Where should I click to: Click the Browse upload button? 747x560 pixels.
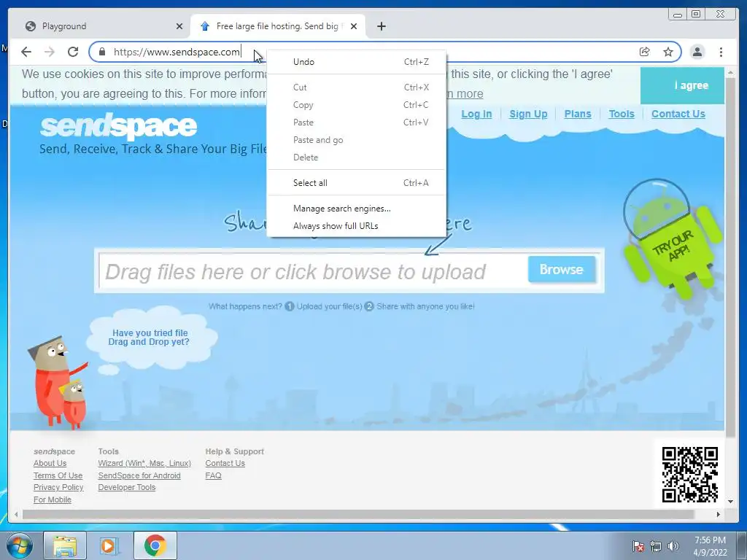(562, 270)
